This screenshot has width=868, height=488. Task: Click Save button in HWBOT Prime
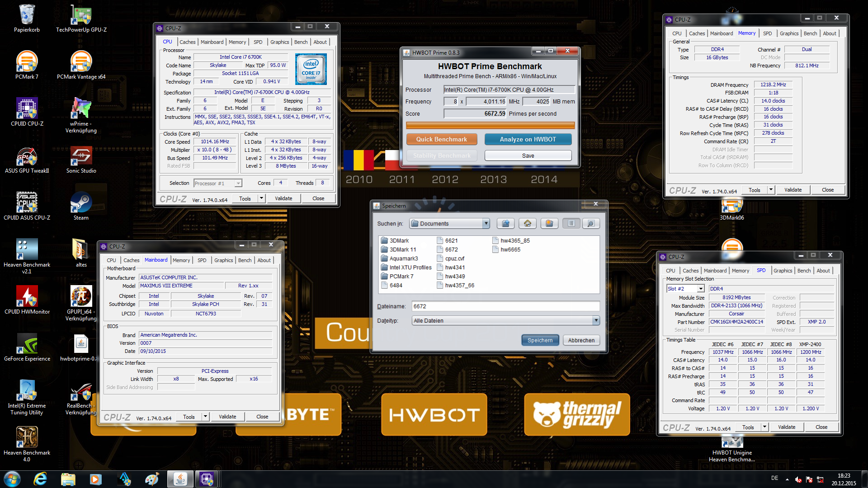[528, 155]
